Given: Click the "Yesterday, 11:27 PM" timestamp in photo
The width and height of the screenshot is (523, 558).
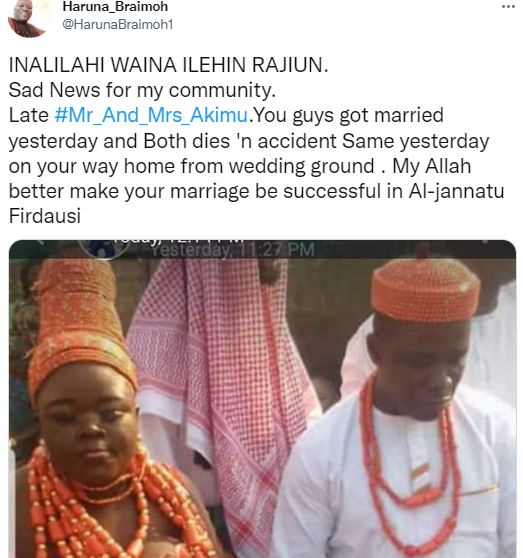Looking at the screenshot, I should [233, 250].
